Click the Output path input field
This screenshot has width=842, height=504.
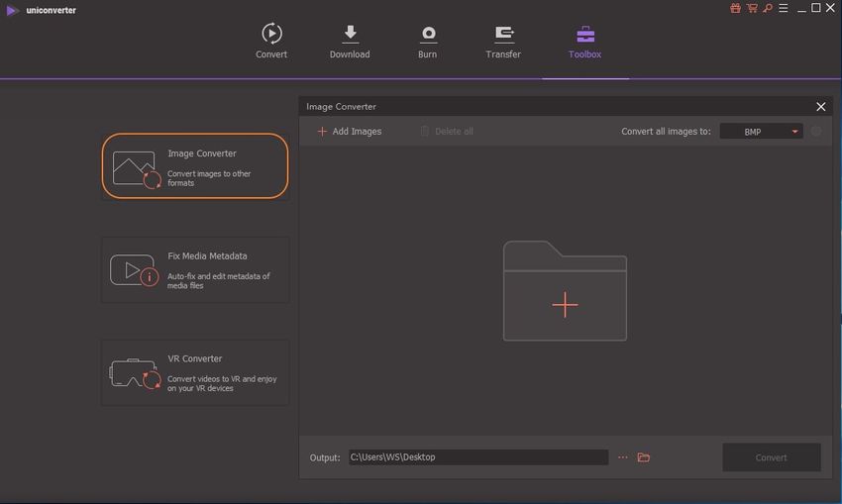pos(476,457)
